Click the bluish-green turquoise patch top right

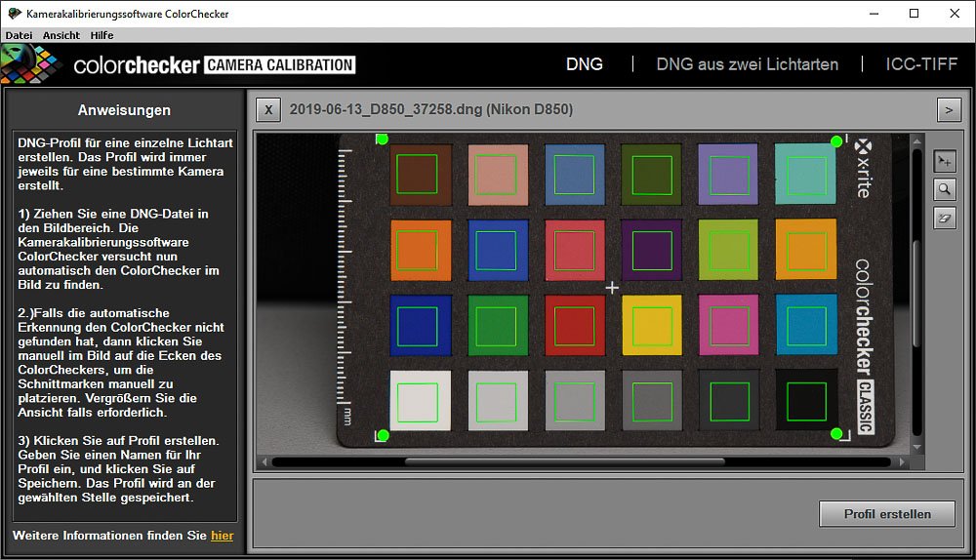tap(805, 174)
